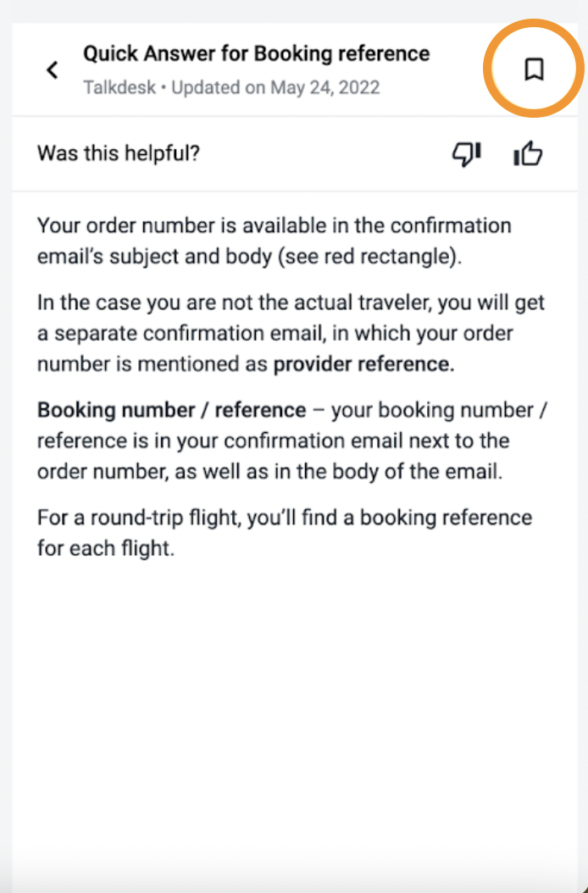The height and width of the screenshot is (893, 588).
Task: Go back using the left chevron arrow
Action: [53, 70]
